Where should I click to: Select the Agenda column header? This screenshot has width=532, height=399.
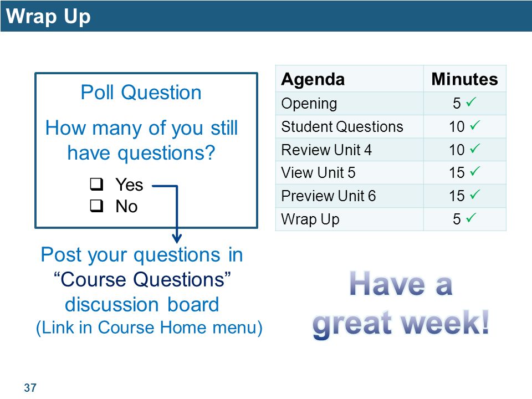(x=313, y=79)
